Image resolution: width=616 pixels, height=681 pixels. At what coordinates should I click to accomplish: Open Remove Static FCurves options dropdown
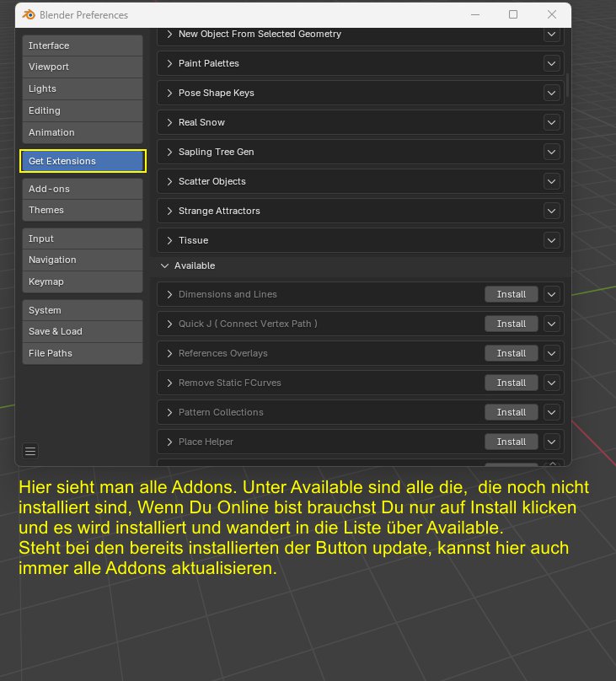click(x=551, y=383)
